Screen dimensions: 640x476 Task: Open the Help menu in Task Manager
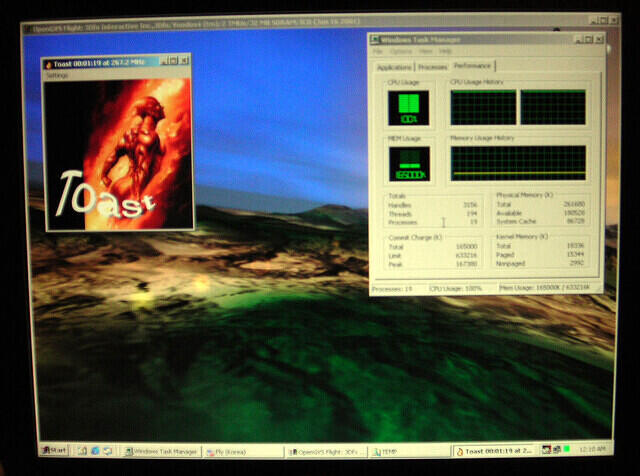coord(445,51)
